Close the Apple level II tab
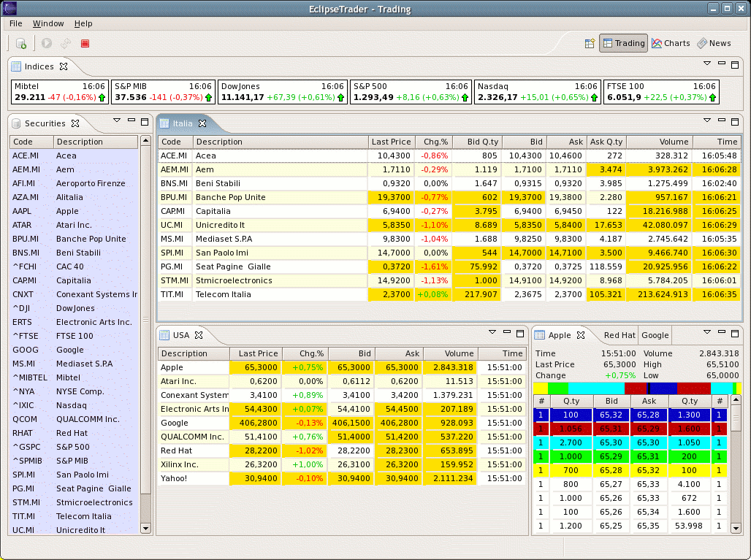 [581, 335]
